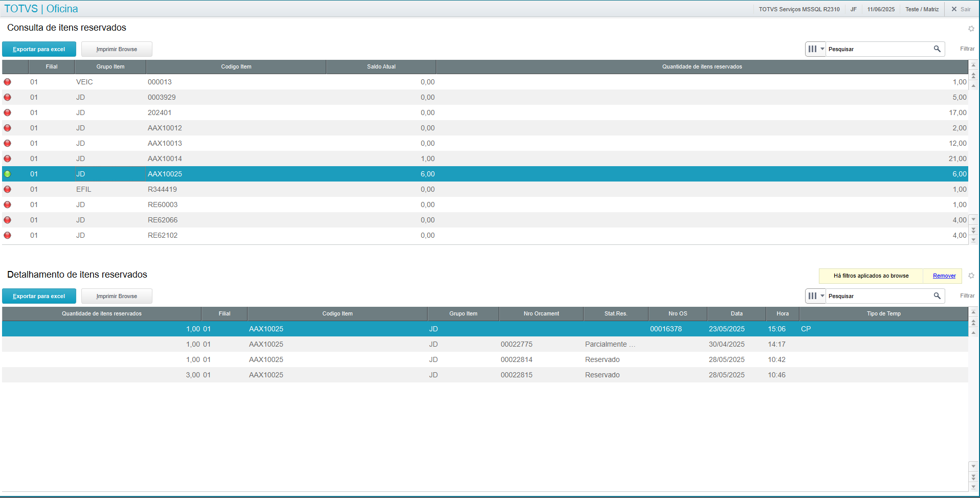The width and height of the screenshot is (980, 498).
Task: Click Tipo de Temp column header
Action: [883, 313]
